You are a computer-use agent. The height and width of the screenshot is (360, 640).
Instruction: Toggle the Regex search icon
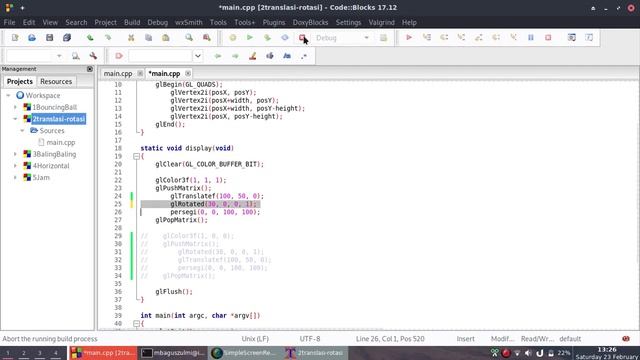click(304, 56)
